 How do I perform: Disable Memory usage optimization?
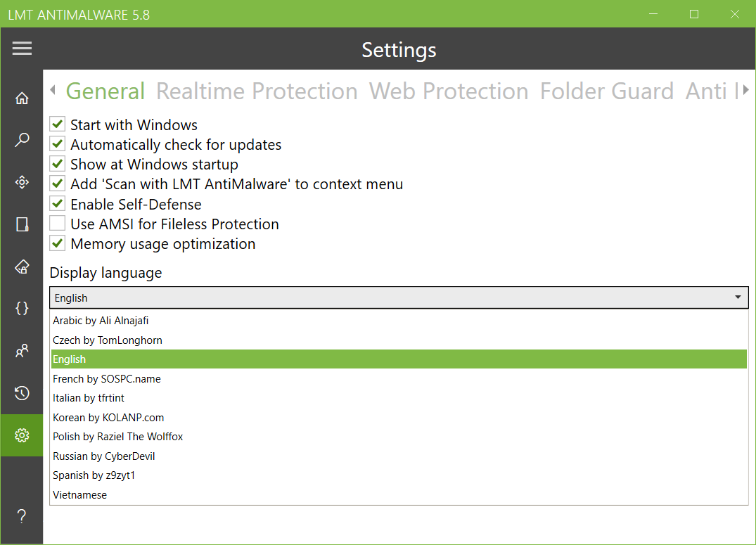click(58, 244)
